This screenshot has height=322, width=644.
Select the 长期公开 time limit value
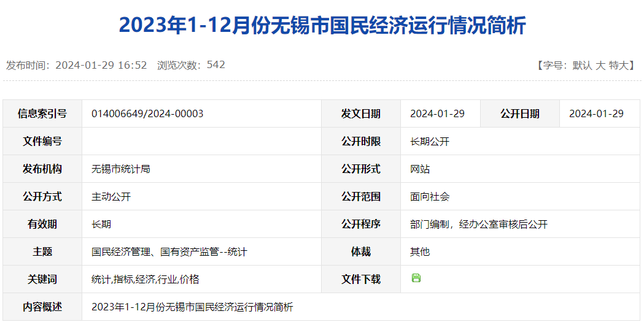430,141
